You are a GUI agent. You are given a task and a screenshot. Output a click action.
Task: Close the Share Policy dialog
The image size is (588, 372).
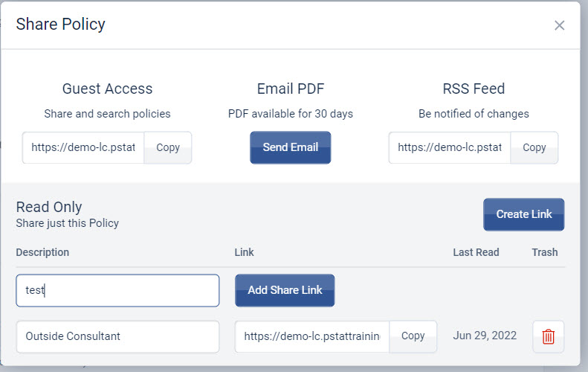tap(559, 25)
